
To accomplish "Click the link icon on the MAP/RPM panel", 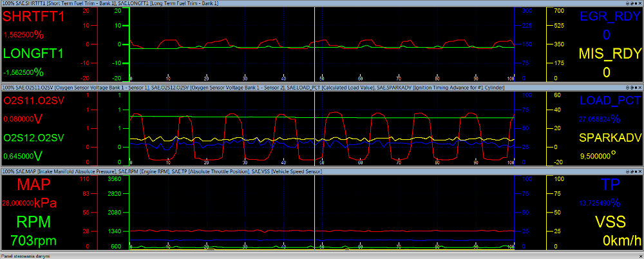I will 632,171.
